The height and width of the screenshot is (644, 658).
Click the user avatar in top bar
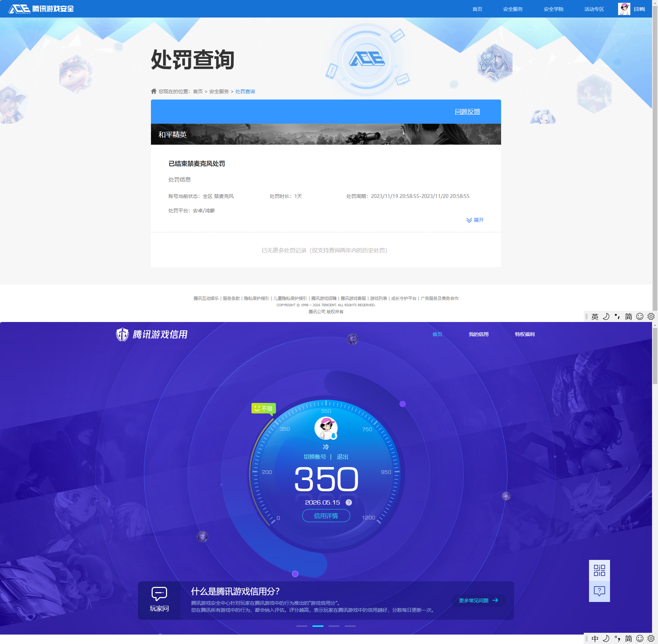click(624, 9)
